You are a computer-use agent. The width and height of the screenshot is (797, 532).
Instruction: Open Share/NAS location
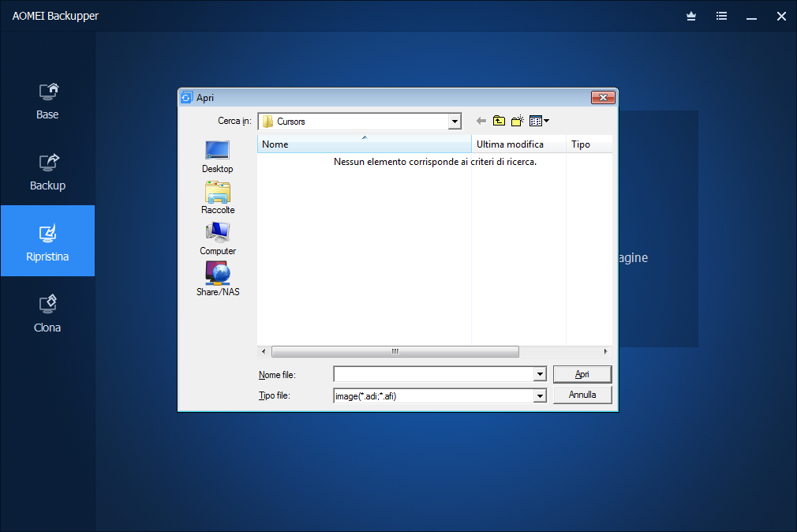218,279
